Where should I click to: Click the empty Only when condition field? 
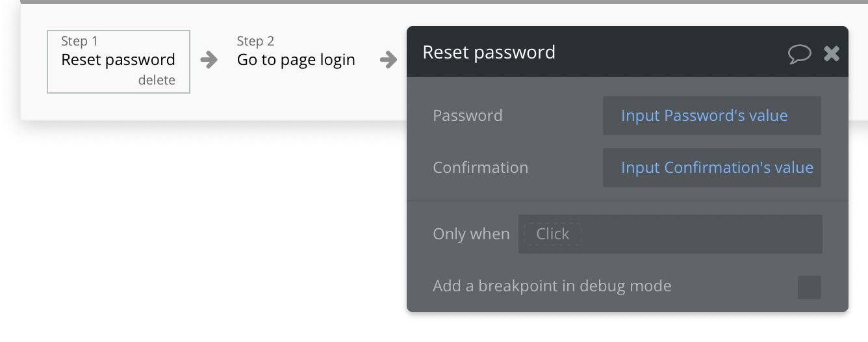(702, 234)
